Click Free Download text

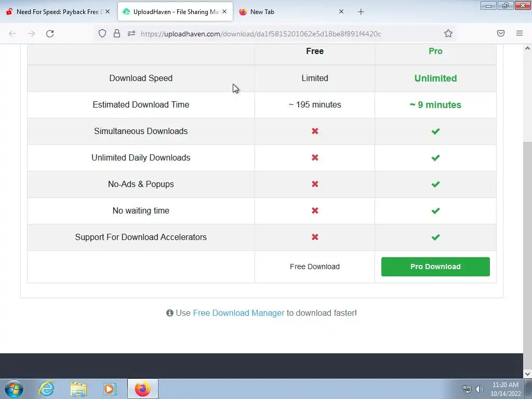coord(314,267)
